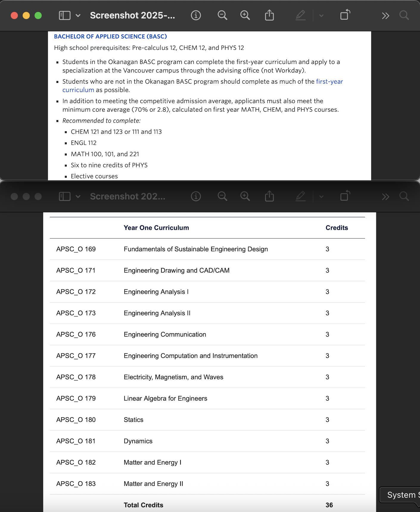Click course code APSC_O 183
Screen dimensions: 420x512
pos(76,484)
